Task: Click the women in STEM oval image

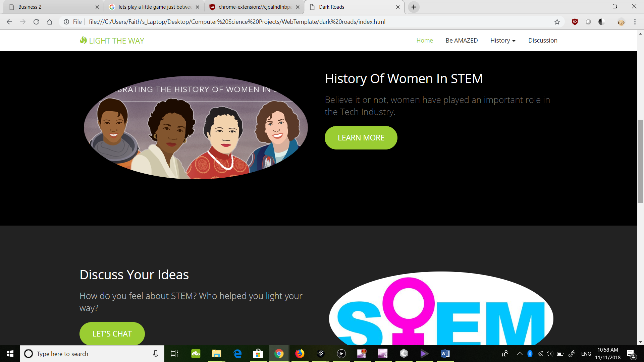Action: (x=196, y=127)
